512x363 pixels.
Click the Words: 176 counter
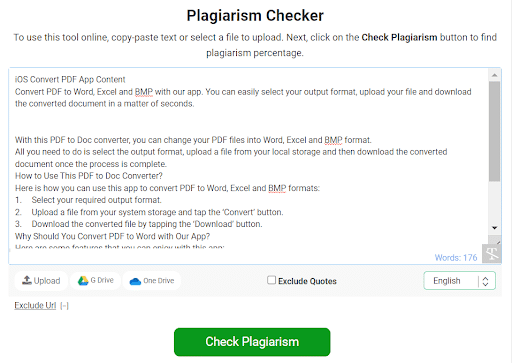(x=456, y=258)
